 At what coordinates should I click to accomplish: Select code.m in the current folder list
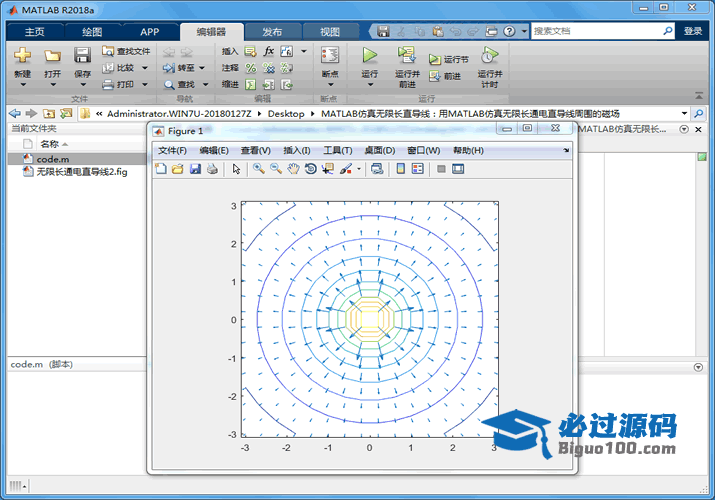pyautogui.click(x=52, y=159)
